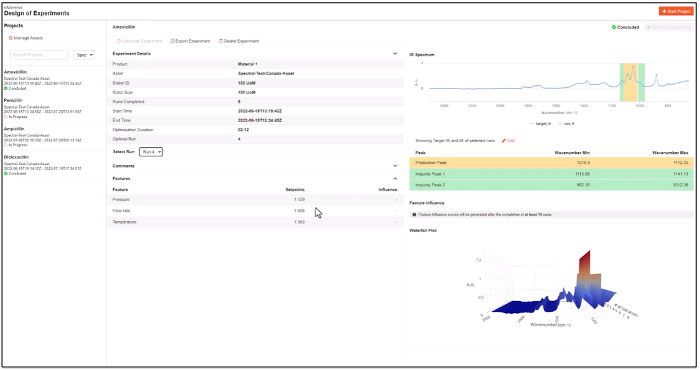The width and height of the screenshot is (700, 370).
Task: Click the green Concluded status icon in header
Action: click(x=614, y=27)
